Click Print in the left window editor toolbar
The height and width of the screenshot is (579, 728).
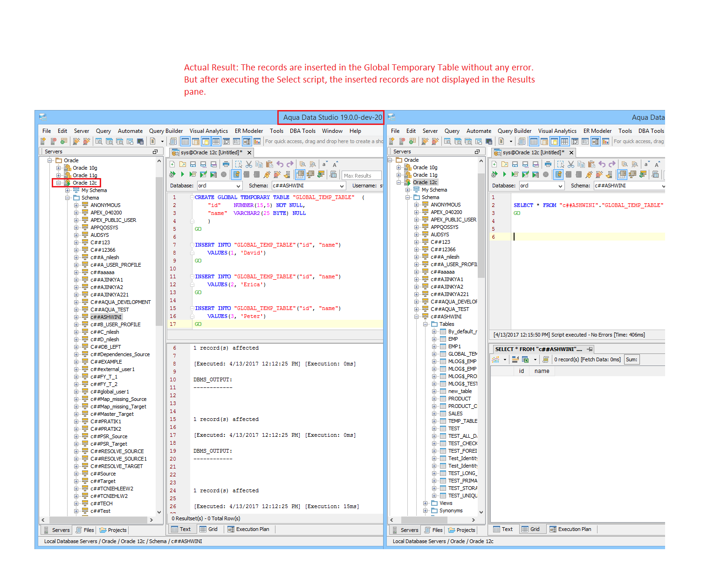tap(226, 164)
